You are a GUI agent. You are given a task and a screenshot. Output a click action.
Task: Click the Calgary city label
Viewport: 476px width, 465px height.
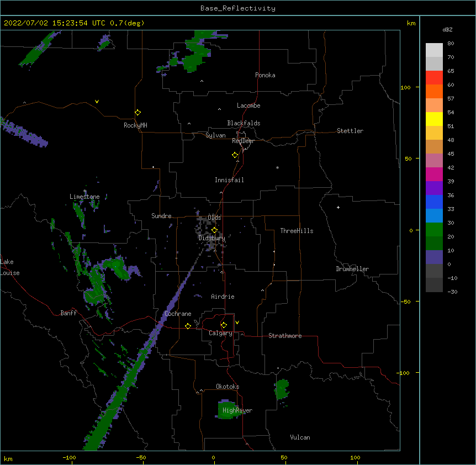pyautogui.click(x=220, y=333)
